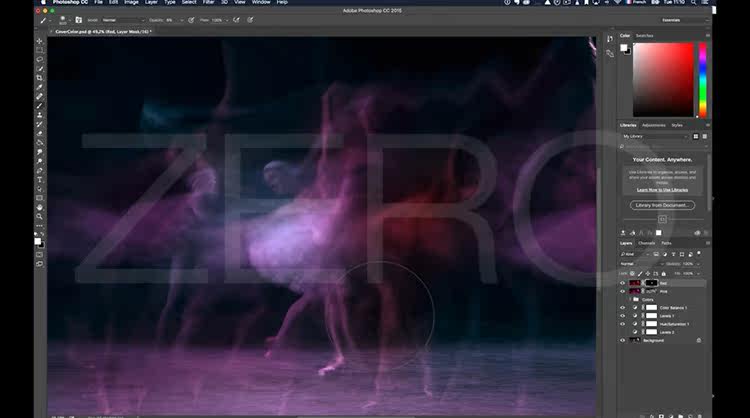Click the foreground color swatch in toolbox

tap(38, 242)
